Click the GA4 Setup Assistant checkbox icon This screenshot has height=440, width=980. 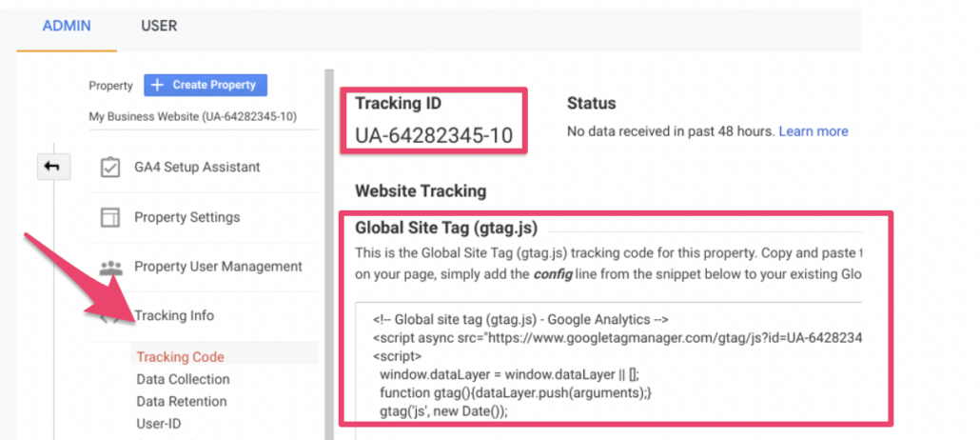110,167
